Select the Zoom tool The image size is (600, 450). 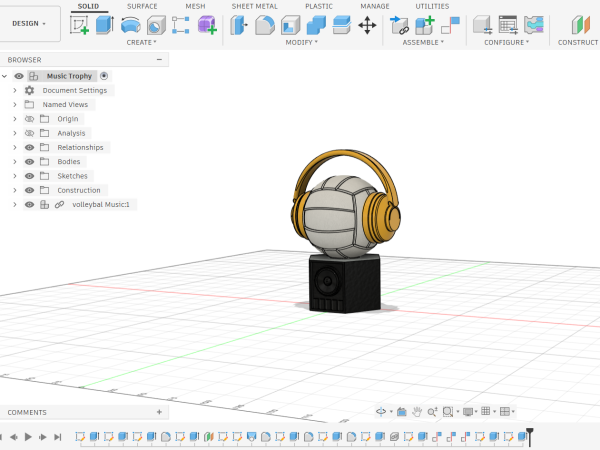pyautogui.click(x=432, y=412)
